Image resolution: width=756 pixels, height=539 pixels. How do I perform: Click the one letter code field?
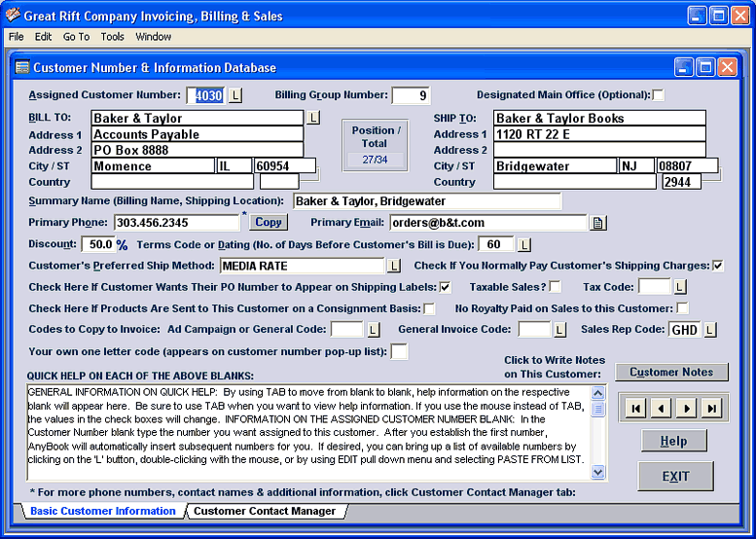[x=399, y=351]
